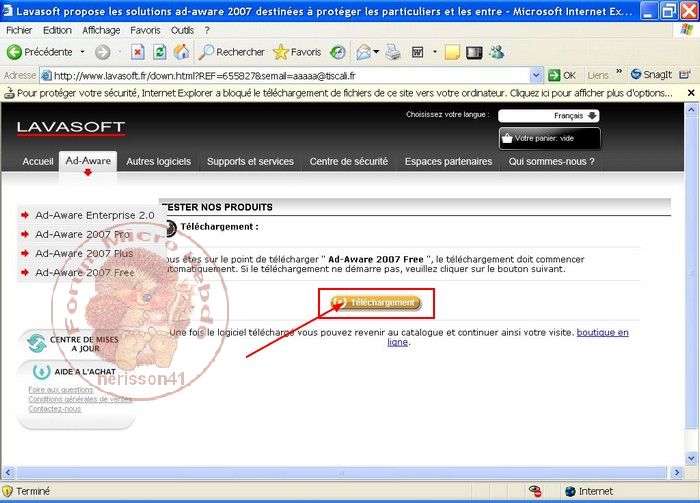Click the Précédente back arrow icon

tap(14, 52)
